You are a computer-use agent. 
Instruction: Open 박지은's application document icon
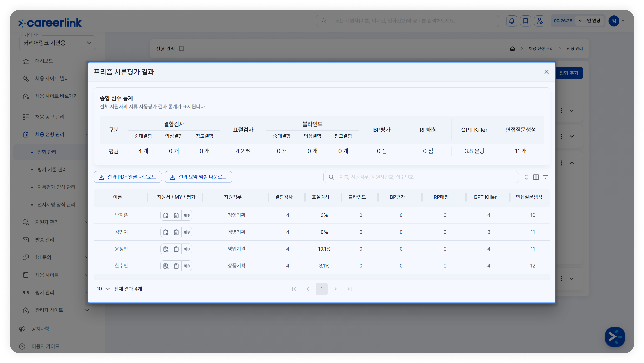166,215
